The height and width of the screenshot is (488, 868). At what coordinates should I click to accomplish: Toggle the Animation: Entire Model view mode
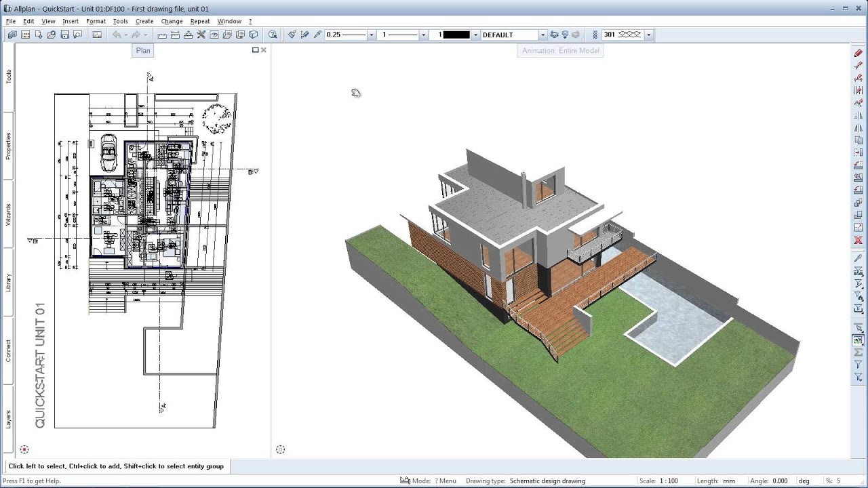pos(559,51)
